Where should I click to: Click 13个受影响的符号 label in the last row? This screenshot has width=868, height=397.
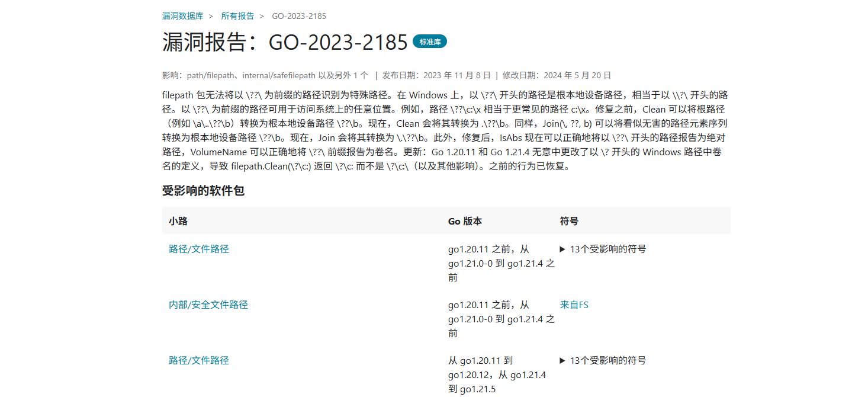(x=607, y=360)
